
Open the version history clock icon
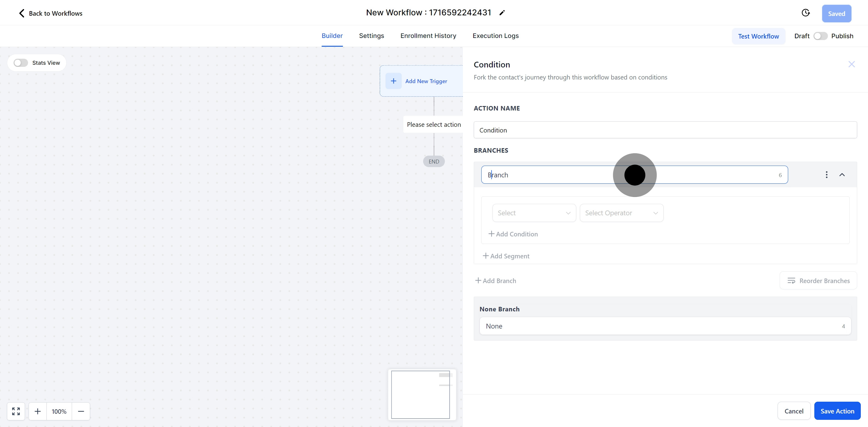(x=805, y=13)
